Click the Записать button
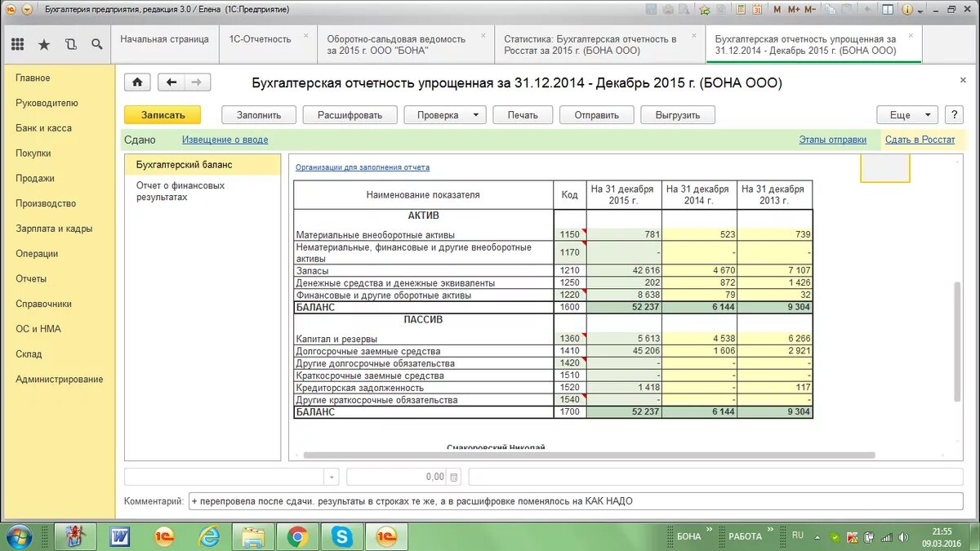This screenshot has height=551, width=980. (163, 115)
